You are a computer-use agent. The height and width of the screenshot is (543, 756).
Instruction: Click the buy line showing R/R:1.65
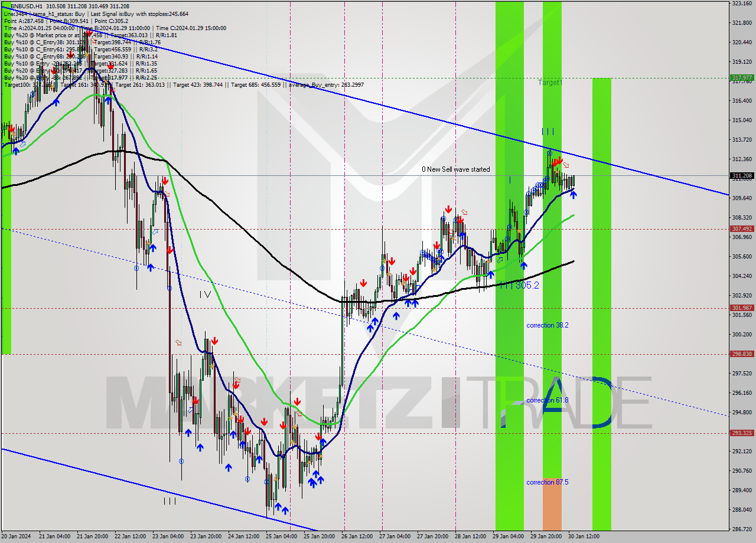tap(80, 70)
